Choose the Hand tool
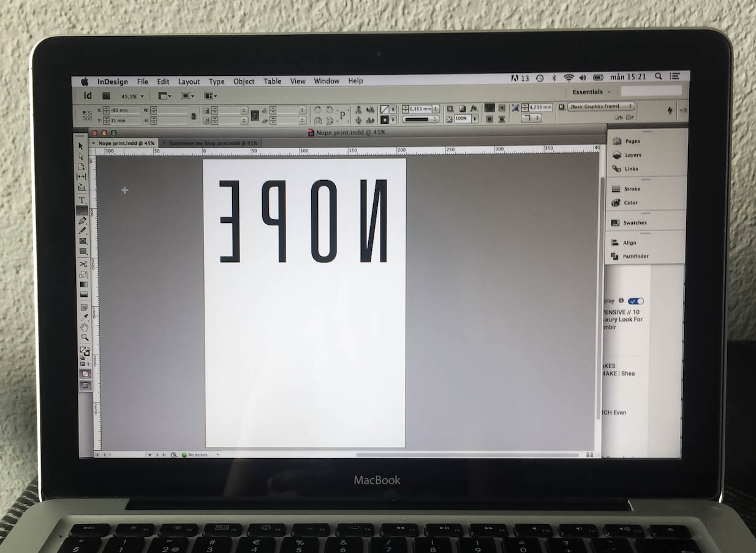The height and width of the screenshot is (553, 756). click(x=85, y=328)
